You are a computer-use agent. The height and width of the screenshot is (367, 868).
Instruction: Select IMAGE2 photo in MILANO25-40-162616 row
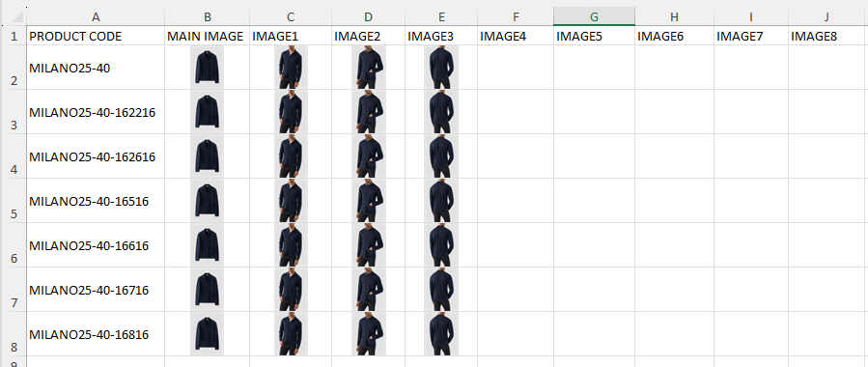point(369,156)
